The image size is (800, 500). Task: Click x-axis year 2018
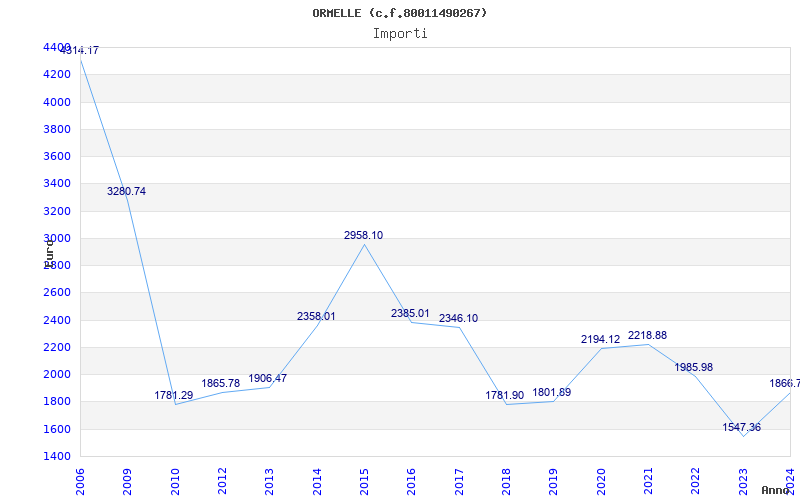coord(506,481)
